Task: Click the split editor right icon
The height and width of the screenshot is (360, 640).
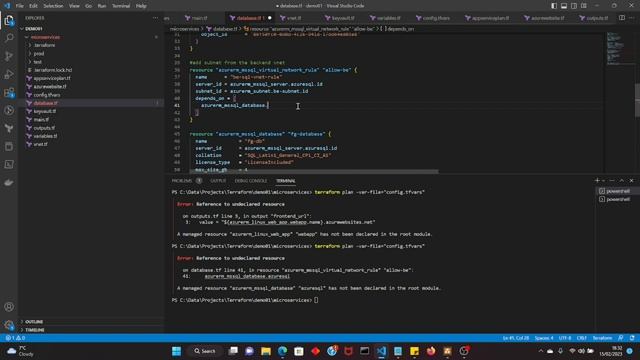Action: click(x=622, y=18)
